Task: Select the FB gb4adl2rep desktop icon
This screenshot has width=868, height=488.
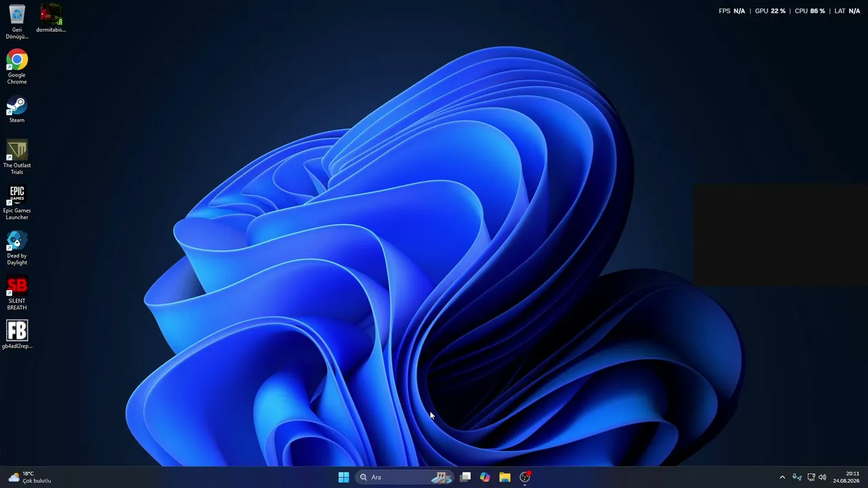Action: pyautogui.click(x=17, y=335)
